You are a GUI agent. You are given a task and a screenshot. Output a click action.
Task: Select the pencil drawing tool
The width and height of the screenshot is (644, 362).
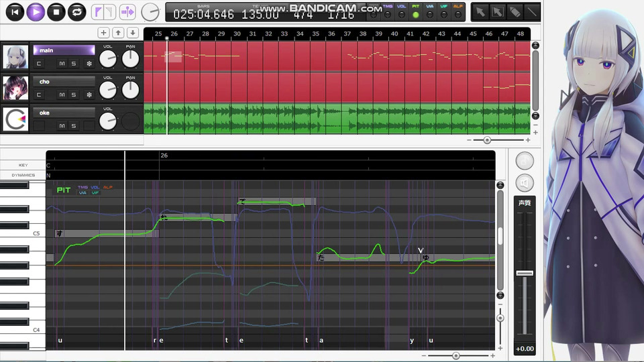click(515, 12)
